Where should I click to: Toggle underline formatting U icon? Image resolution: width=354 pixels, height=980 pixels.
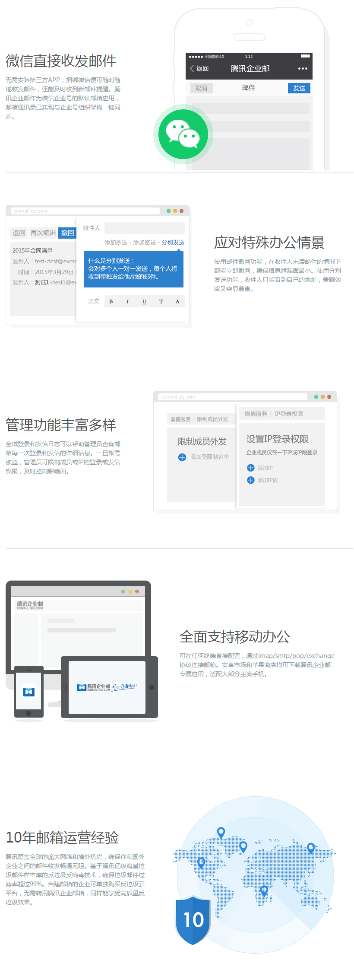pyautogui.click(x=144, y=301)
